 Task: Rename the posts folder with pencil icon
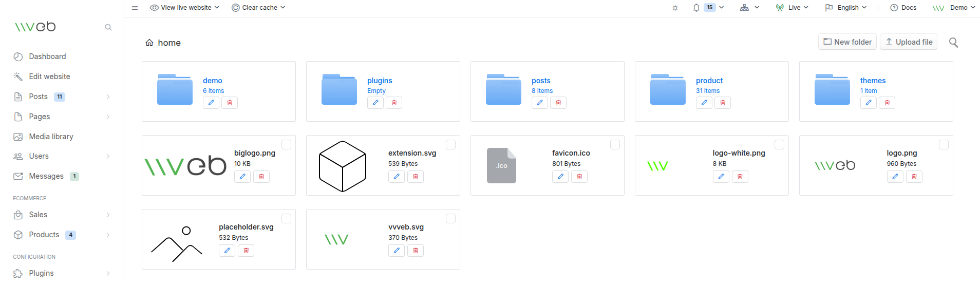[x=540, y=103]
